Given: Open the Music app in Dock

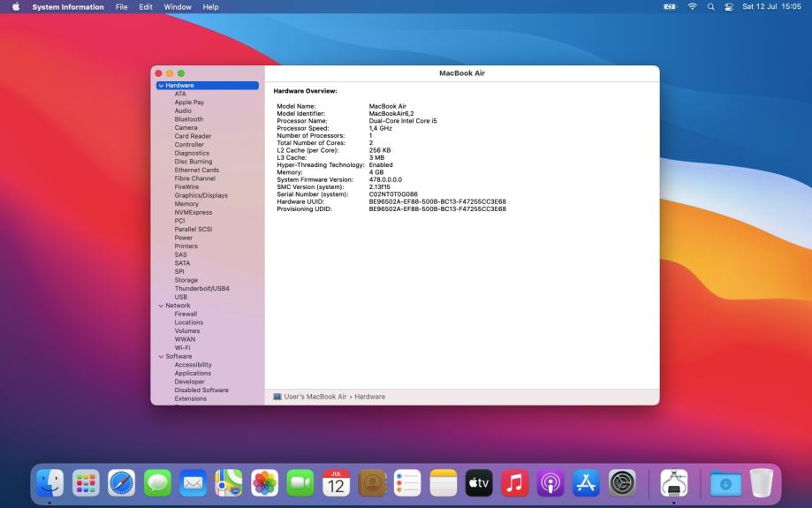Looking at the screenshot, I should click(515, 483).
